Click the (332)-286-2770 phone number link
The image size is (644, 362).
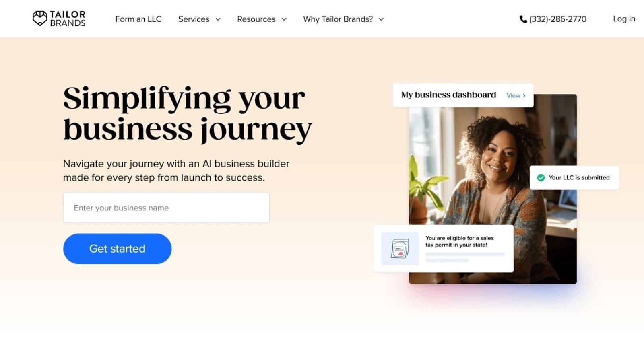[x=557, y=19]
